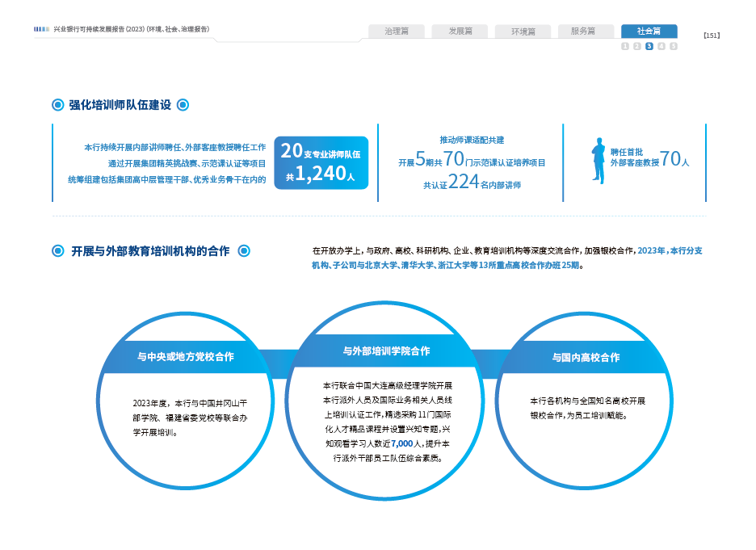Image resolution: width=756 pixels, height=550 pixels.
Task: Select the 与外部培训学院合作 header
Action: tap(386, 351)
